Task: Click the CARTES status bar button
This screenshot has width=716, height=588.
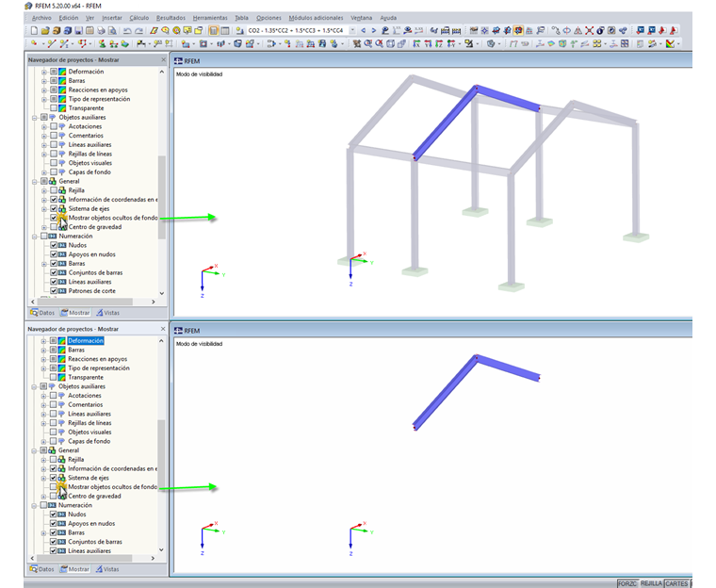Action: point(676,583)
